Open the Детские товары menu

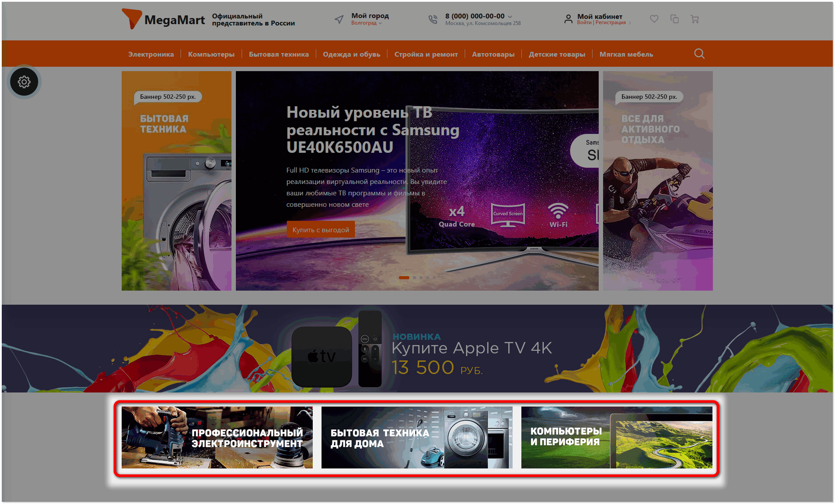(557, 54)
